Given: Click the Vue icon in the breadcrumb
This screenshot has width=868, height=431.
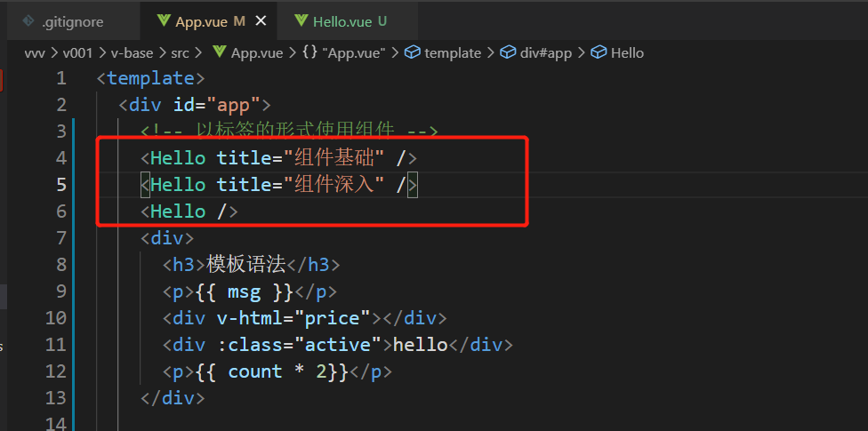Looking at the screenshot, I should click(x=219, y=52).
